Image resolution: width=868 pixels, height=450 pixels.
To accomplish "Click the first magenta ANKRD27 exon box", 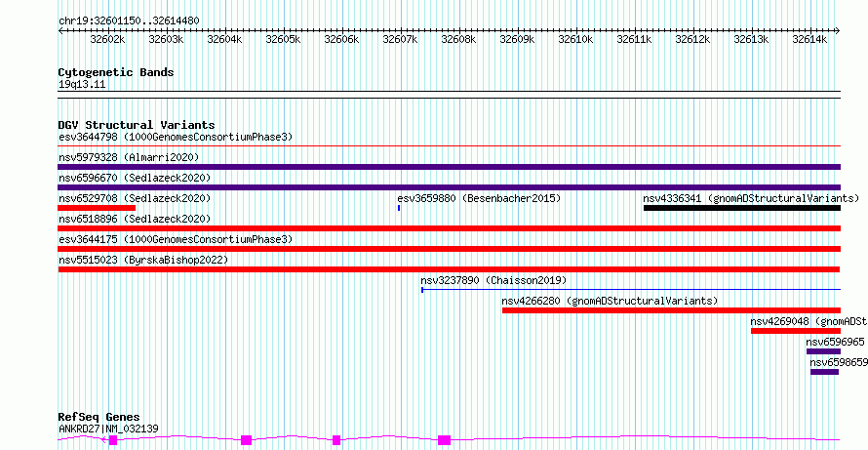I will click(x=113, y=440).
